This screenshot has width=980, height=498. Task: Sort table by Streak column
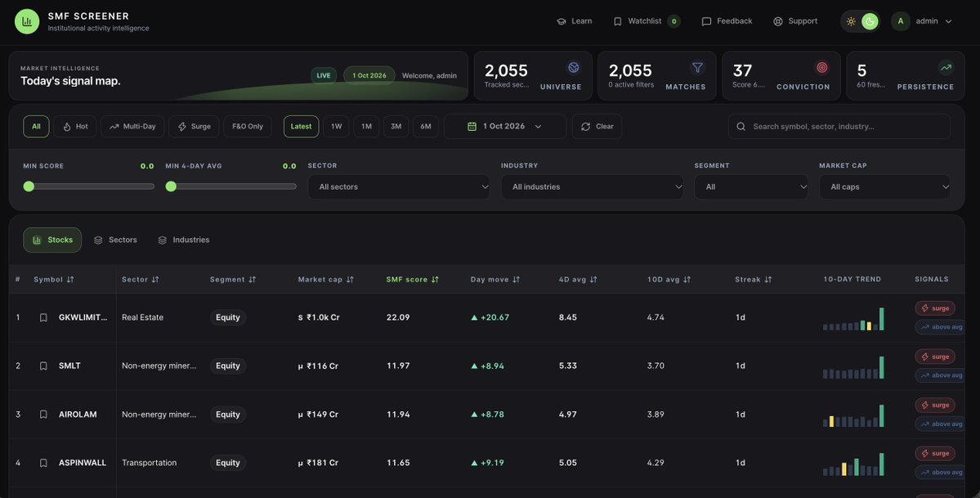point(753,280)
